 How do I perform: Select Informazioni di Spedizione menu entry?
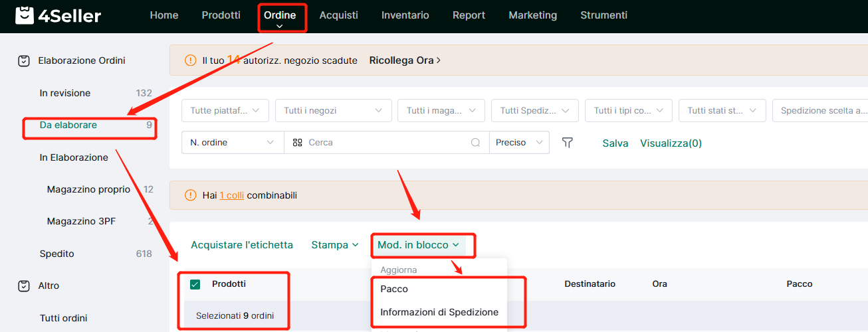(x=439, y=312)
